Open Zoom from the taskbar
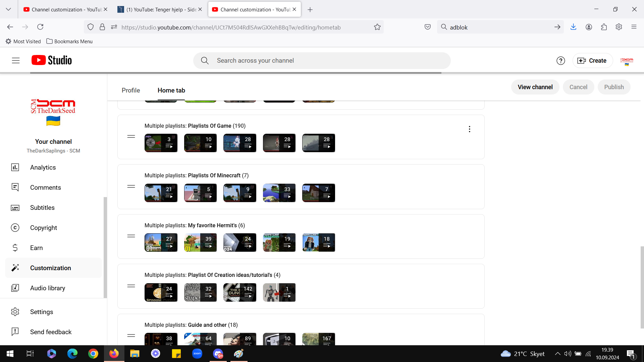This screenshot has width=644, height=362. [197, 354]
